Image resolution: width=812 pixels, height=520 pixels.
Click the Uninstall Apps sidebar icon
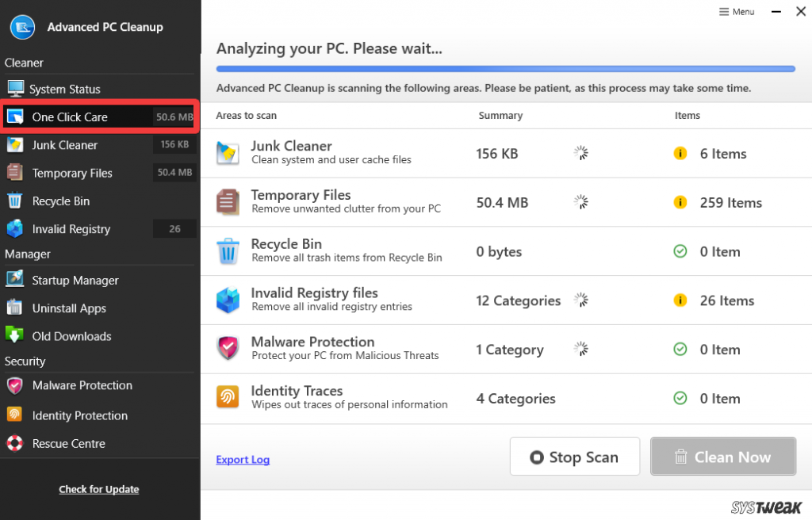pos(15,308)
